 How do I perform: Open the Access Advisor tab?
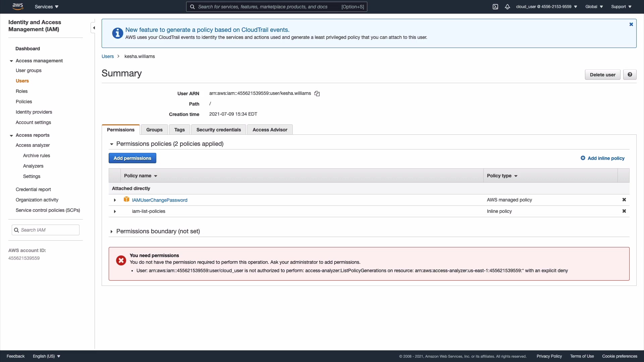pos(270,130)
